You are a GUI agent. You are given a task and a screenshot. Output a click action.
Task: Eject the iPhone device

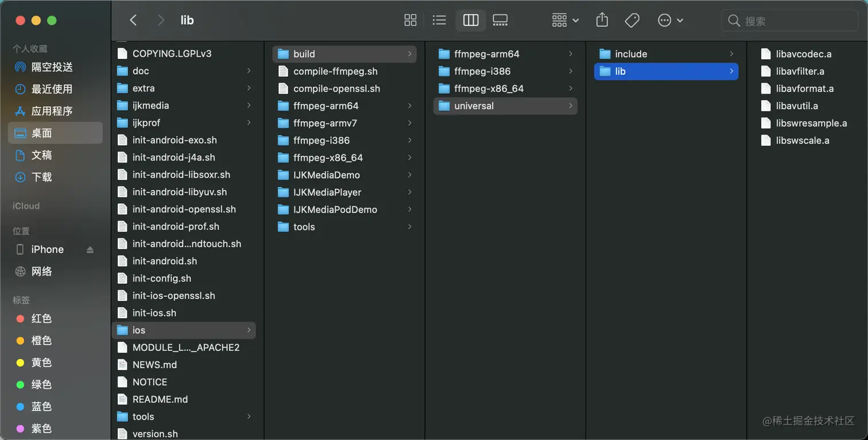coord(90,250)
